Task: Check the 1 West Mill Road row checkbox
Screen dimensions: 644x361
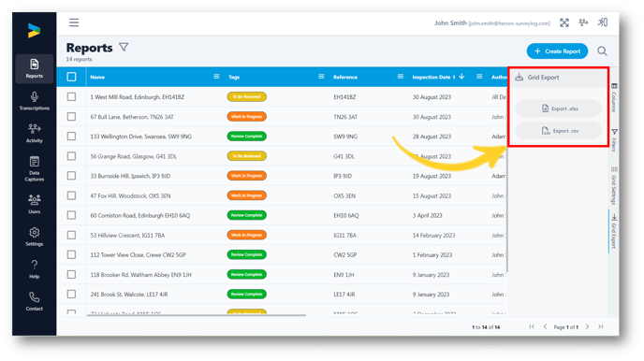Action: (71, 97)
